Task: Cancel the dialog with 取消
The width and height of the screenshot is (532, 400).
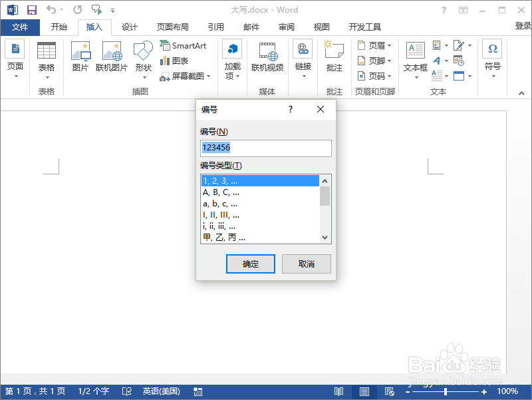Action: [x=306, y=264]
